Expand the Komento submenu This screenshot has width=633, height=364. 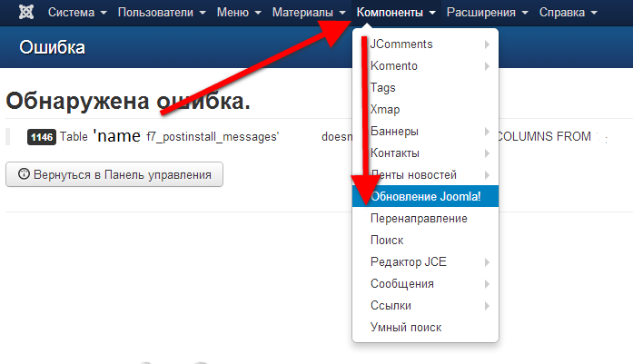393,66
